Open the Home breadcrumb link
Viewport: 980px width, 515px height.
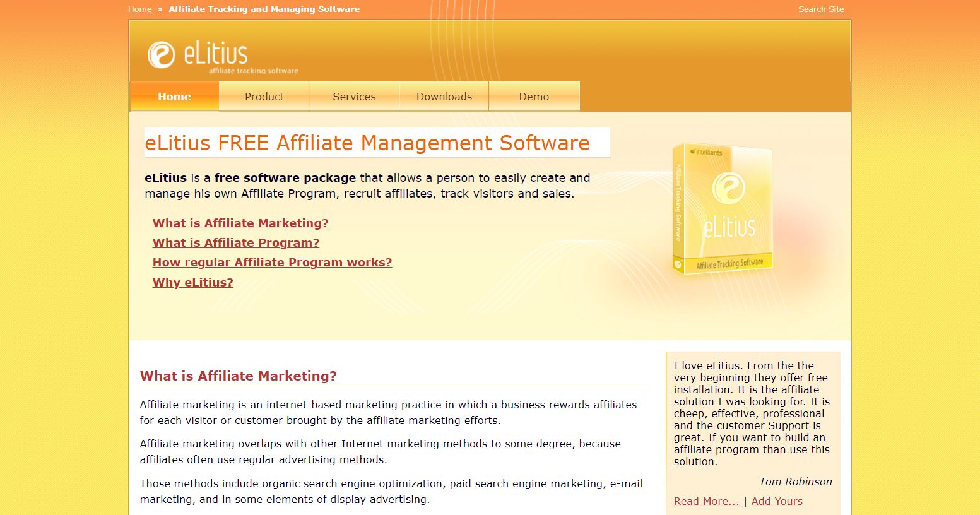[139, 9]
